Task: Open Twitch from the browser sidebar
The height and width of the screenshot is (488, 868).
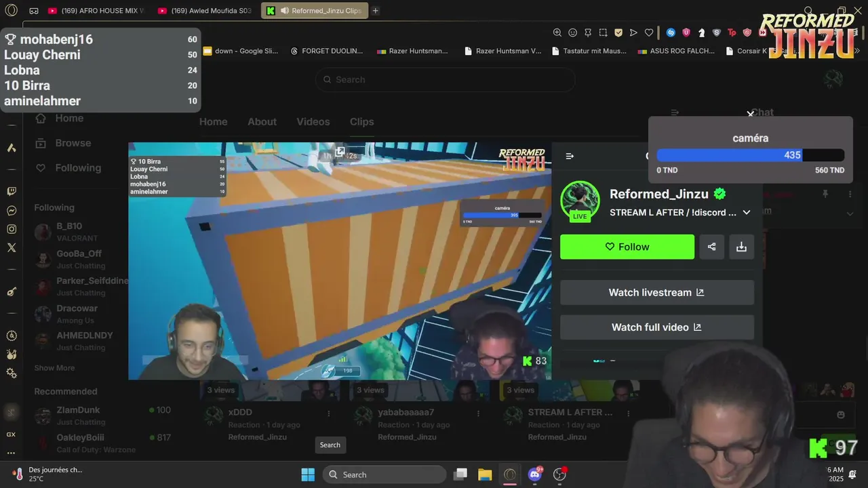Action: pyautogui.click(x=12, y=192)
